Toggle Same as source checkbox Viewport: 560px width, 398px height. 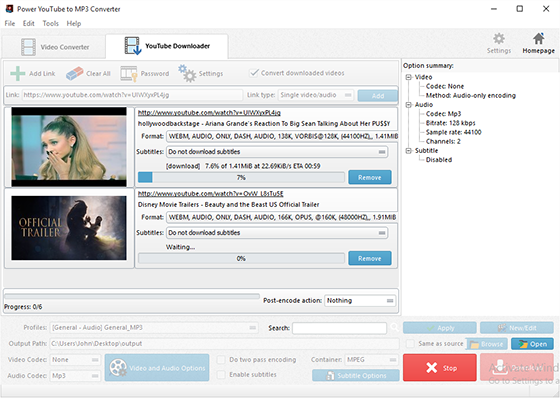coord(410,344)
